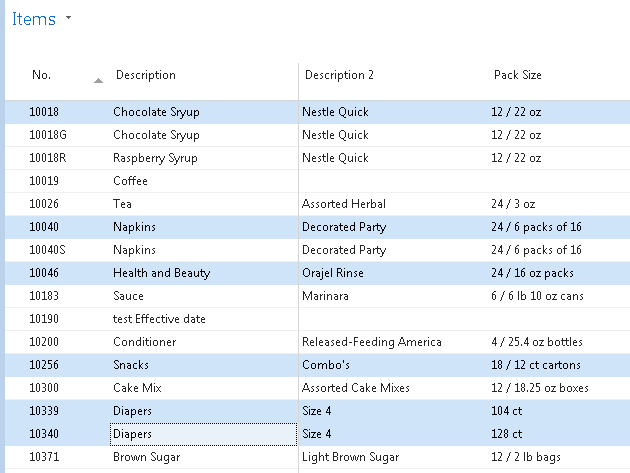The width and height of the screenshot is (630, 473).
Task: Click the Items page title
Action: click(x=34, y=20)
